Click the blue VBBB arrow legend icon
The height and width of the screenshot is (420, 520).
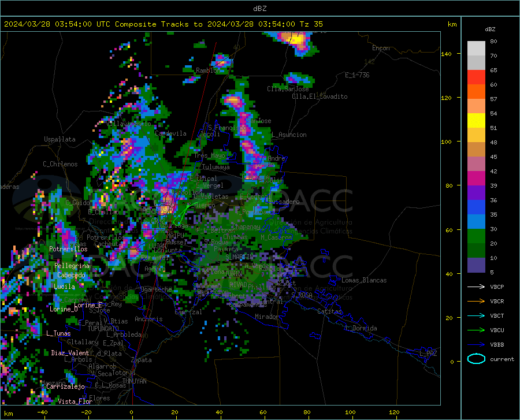tap(476, 344)
